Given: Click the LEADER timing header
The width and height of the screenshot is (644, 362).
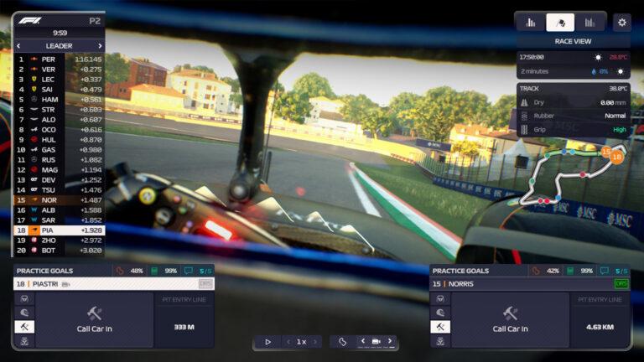Looking at the screenshot, I should (60, 45).
